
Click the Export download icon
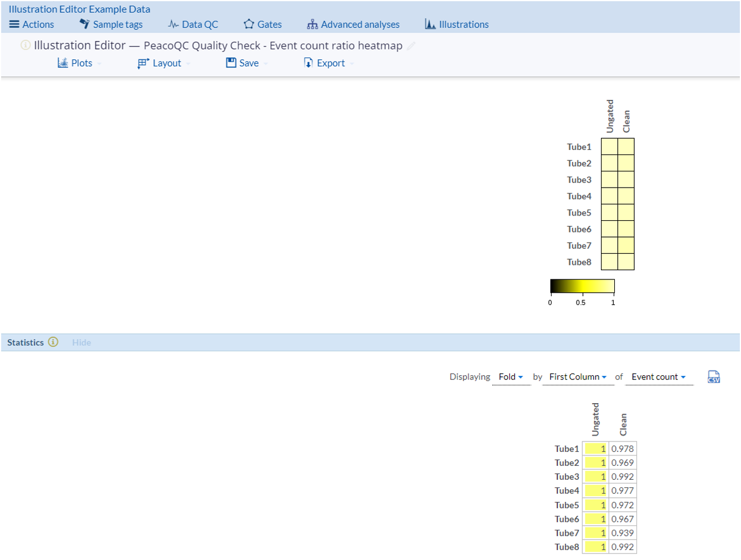[309, 63]
